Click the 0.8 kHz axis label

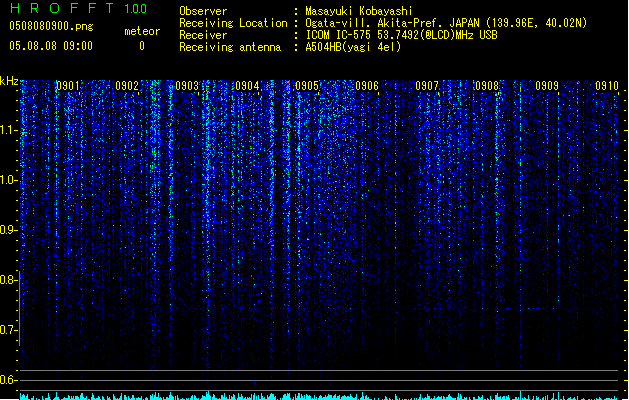click(8, 280)
